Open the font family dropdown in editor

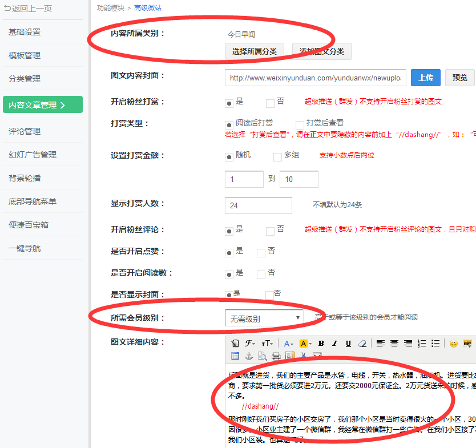(251, 344)
